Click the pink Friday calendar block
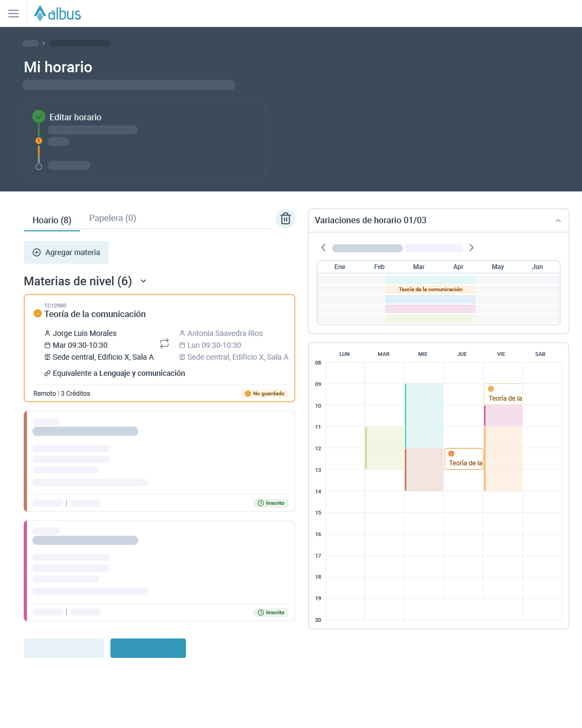The width and height of the screenshot is (582, 728). [x=503, y=416]
